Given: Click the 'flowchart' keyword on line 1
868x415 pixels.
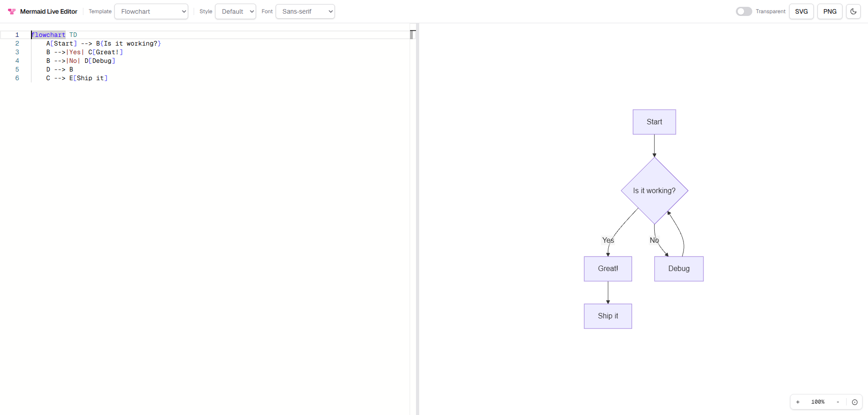Looking at the screenshot, I should [48, 35].
